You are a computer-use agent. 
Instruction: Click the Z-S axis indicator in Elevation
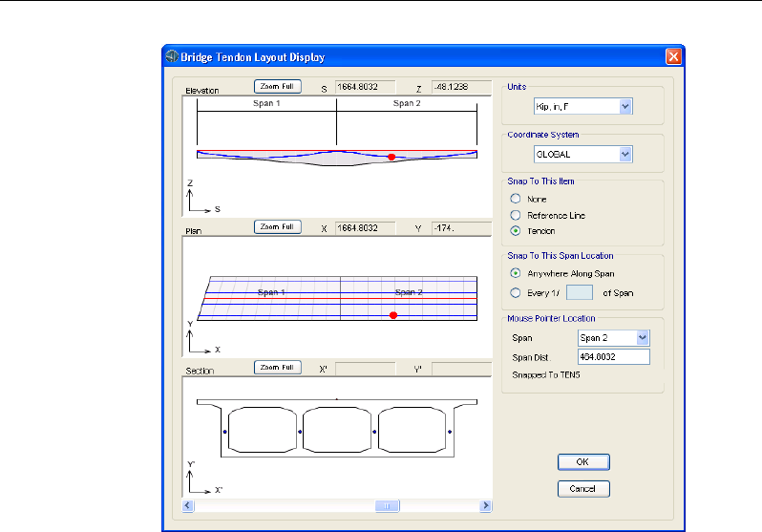pyautogui.click(x=201, y=198)
